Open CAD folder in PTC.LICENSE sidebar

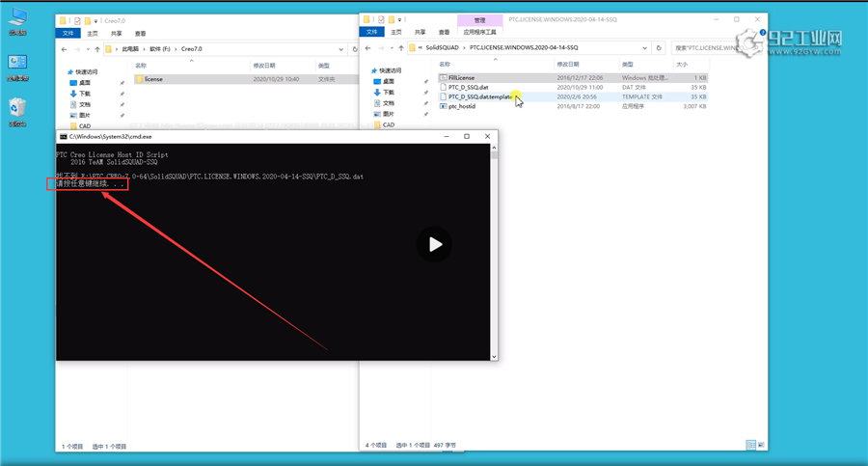click(x=385, y=124)
